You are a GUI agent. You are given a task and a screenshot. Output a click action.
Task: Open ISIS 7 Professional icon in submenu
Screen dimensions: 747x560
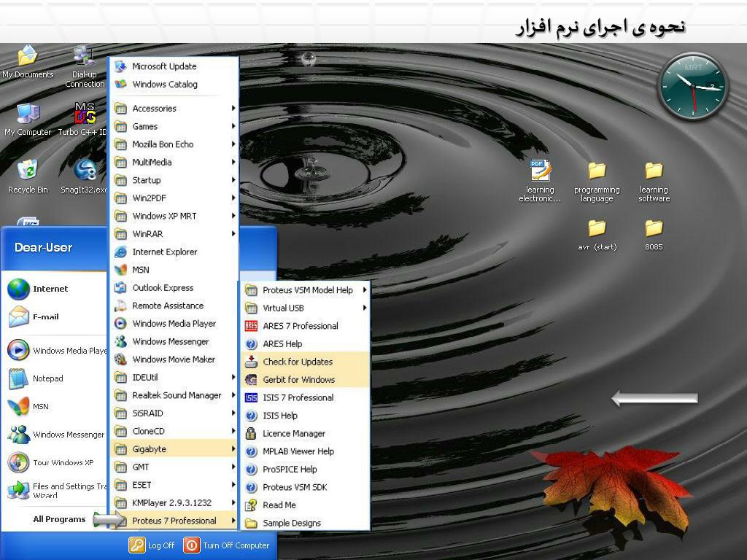(251, 397)
